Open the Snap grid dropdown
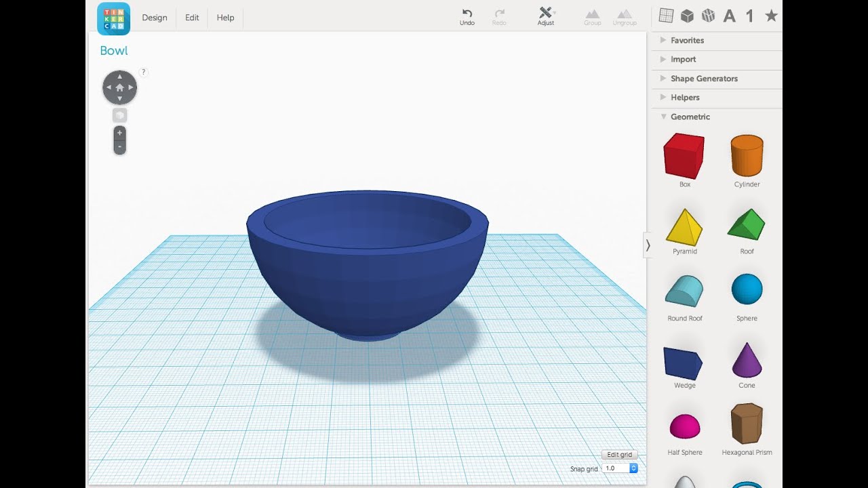 [x=620, y=468]
